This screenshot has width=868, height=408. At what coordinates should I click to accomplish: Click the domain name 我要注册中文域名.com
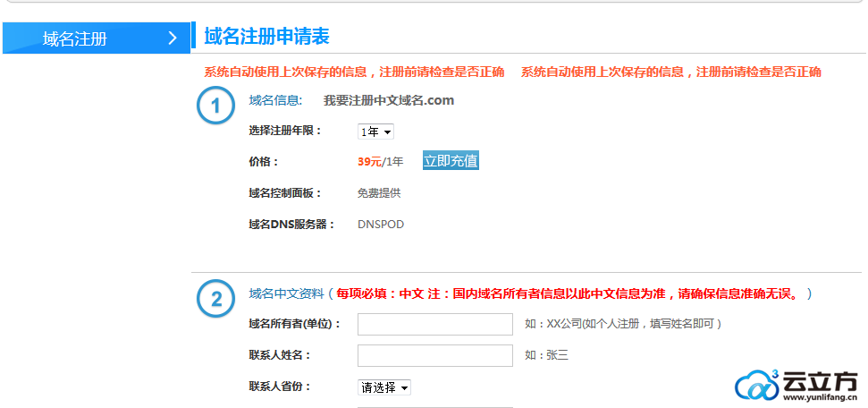[x=389, y=100]
